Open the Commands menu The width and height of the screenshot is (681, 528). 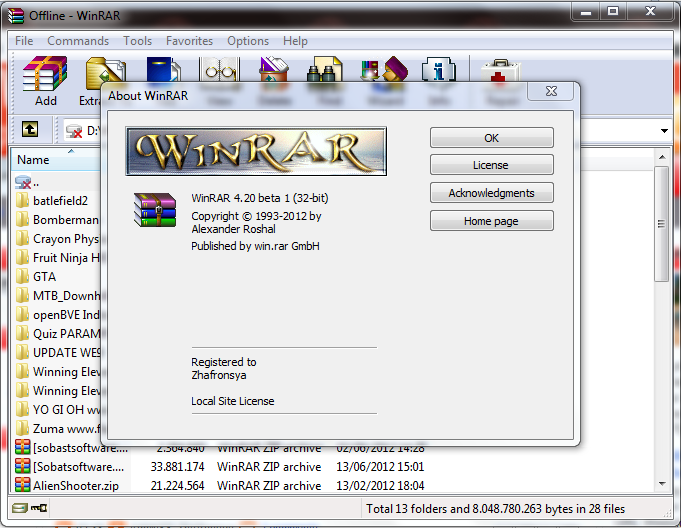78,41
